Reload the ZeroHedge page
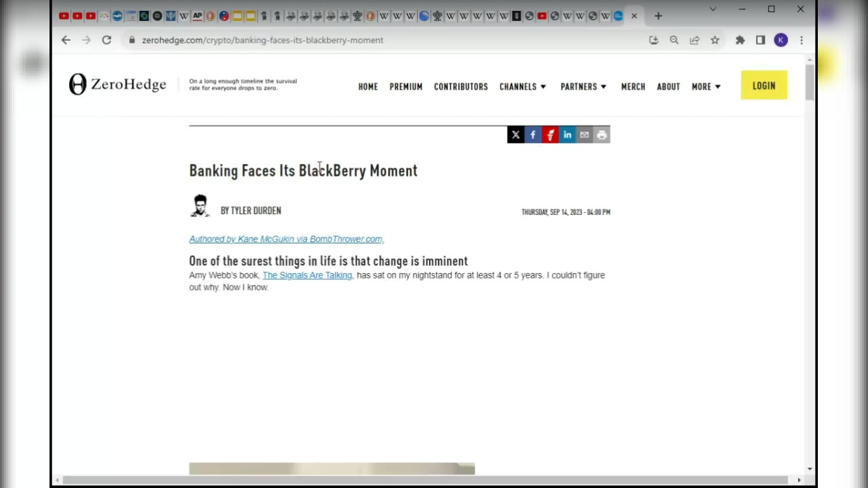The image size is (868, 488). (106, 40)
